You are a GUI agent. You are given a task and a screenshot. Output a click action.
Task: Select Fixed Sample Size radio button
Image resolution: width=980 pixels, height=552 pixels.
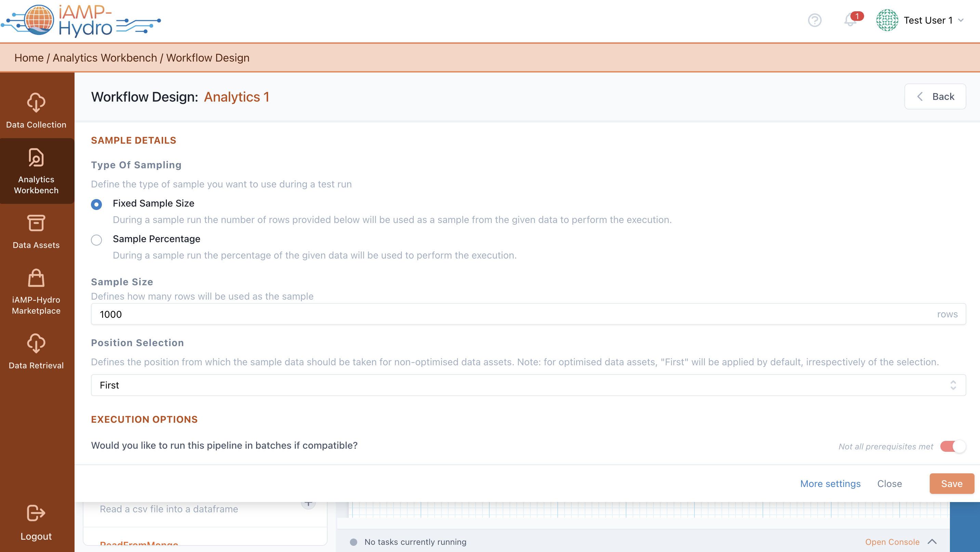(96, 204)
